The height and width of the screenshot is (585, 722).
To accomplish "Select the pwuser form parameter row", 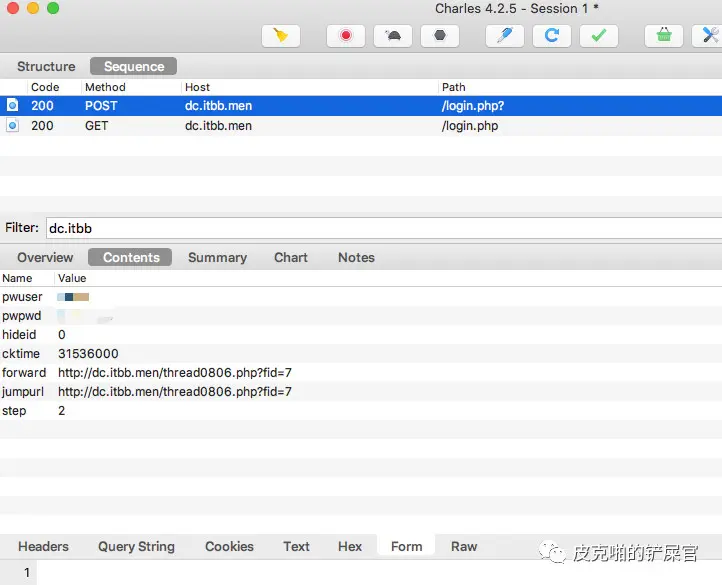I will (361, 297).
